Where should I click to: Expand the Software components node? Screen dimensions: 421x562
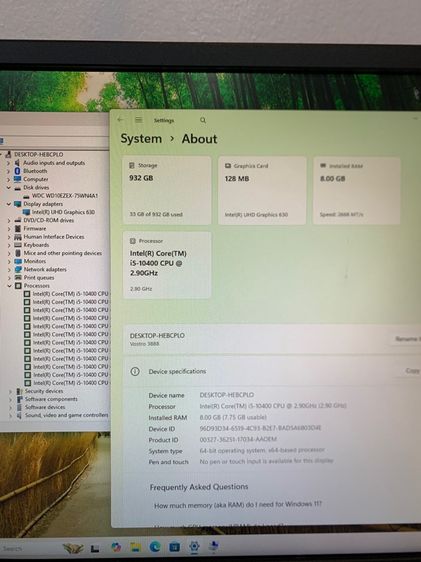[x=10, y=399]
